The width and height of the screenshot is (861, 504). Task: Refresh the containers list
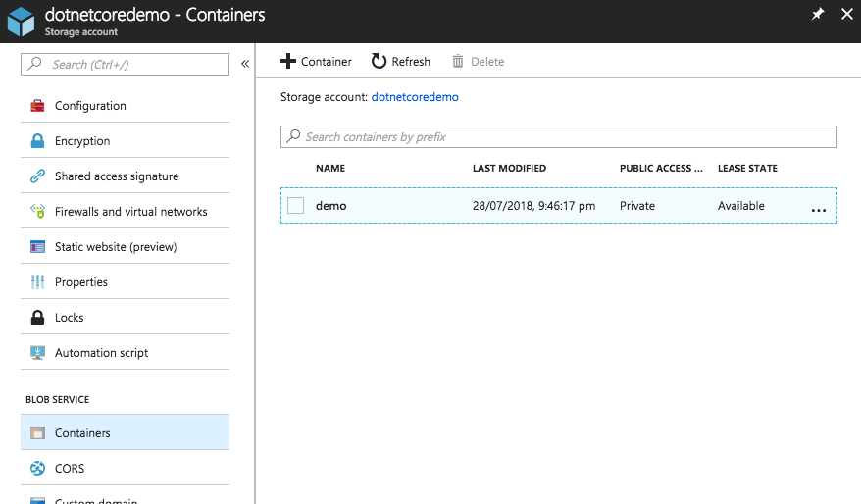point(401,62)
